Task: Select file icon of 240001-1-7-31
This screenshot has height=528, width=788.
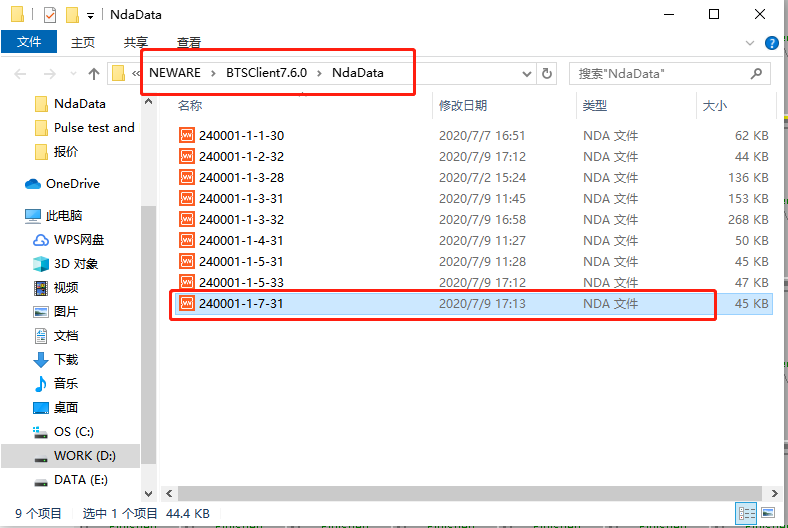Action: (187, 303)
